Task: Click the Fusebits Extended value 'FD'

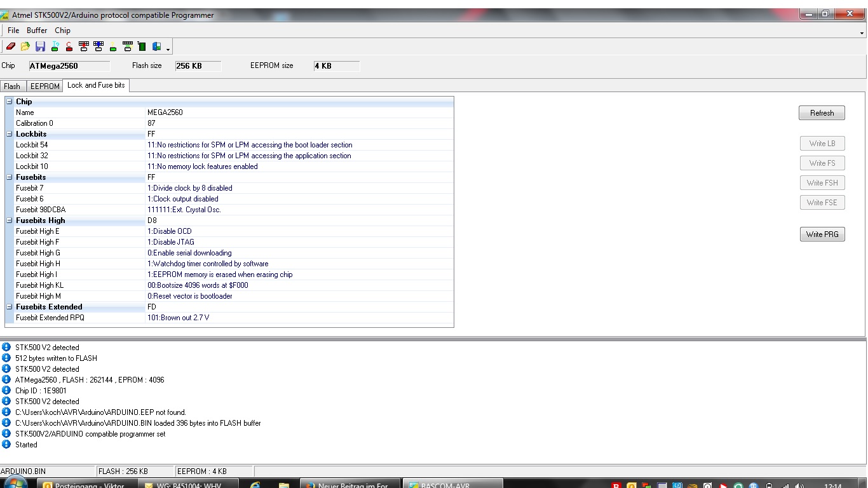Action: point(152,307)
